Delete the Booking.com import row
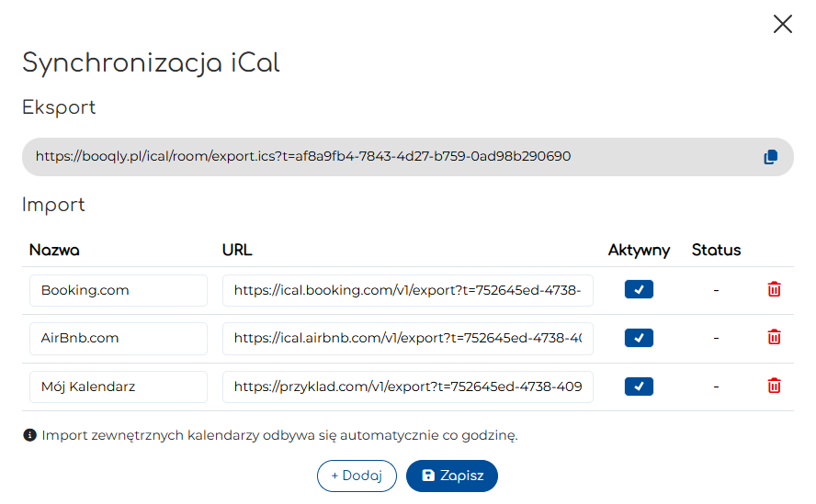816x504 pixels. click(775, 290)
